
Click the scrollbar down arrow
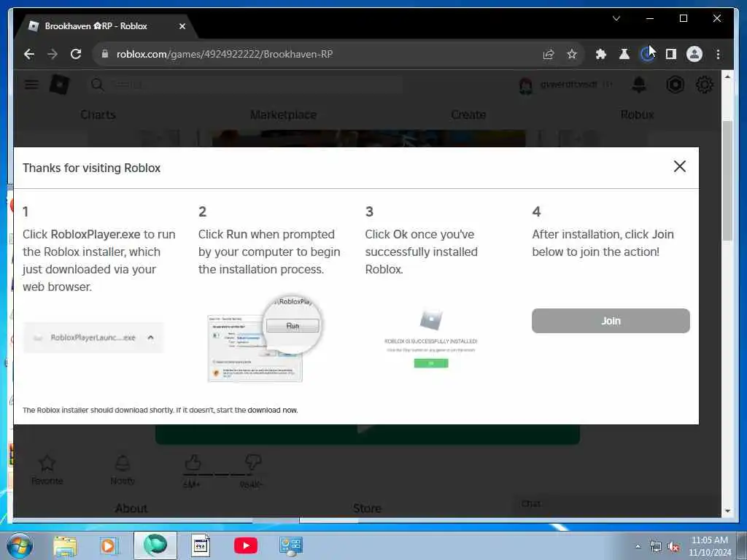click(727, 510)
